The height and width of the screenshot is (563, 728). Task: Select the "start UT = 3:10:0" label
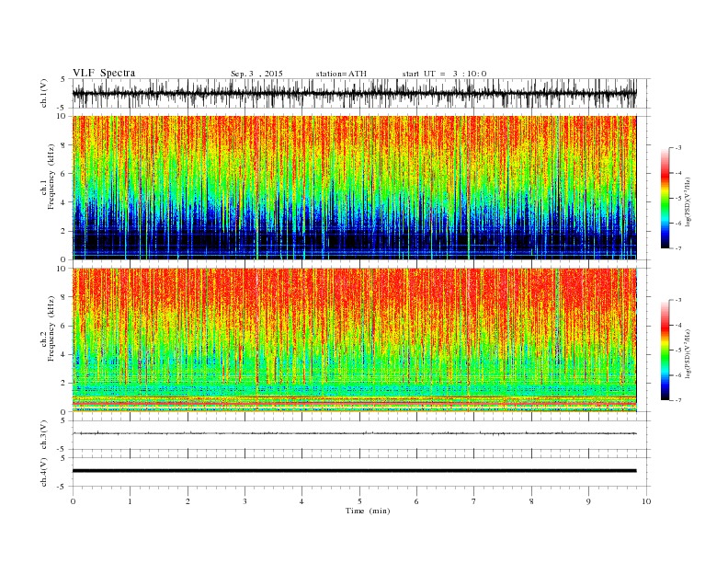(444, 74)
